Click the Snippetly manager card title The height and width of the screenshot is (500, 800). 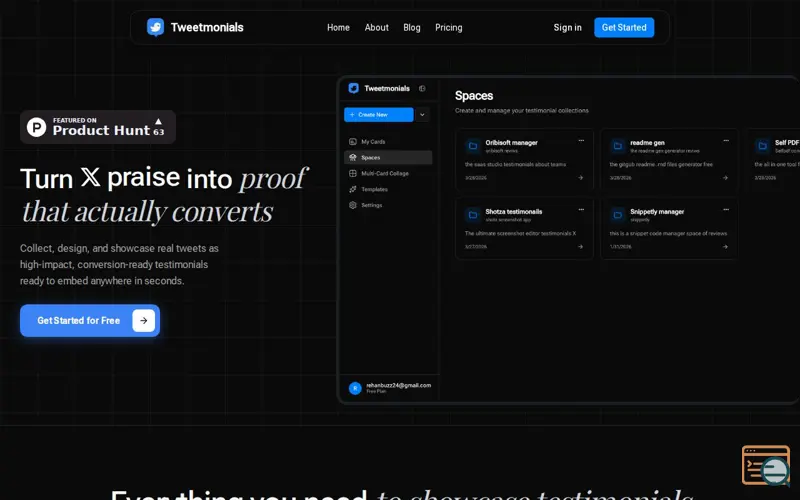coord(657,212)
